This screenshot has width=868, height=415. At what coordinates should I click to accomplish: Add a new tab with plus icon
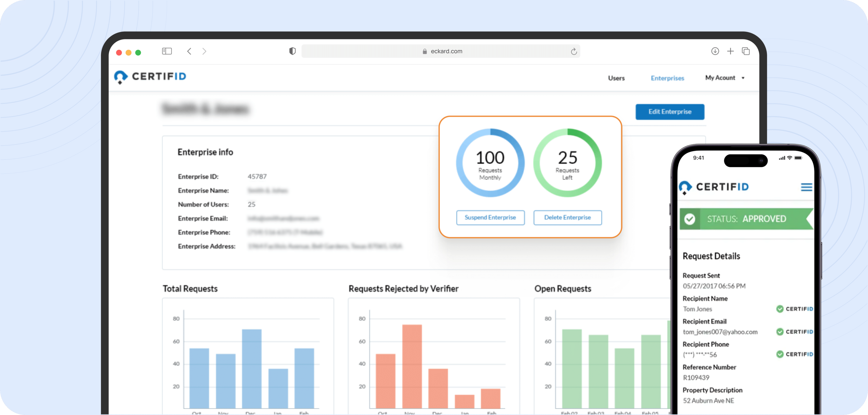[x=730, y=51]
